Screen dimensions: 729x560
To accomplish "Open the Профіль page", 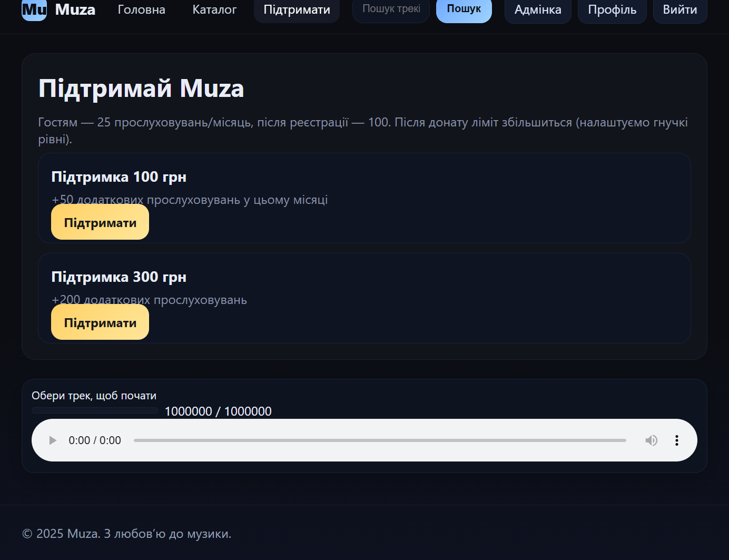I will click(612, 9).
